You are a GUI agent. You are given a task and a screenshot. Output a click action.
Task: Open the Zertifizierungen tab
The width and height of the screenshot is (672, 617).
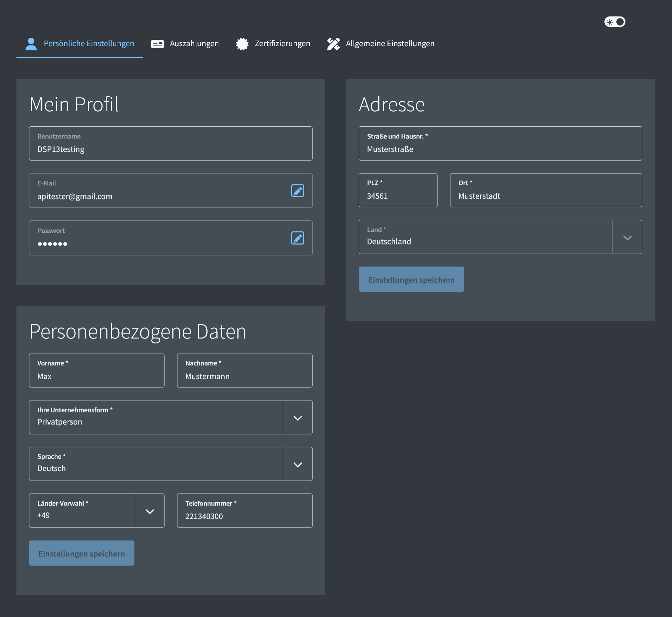click(x=282, y=44)
